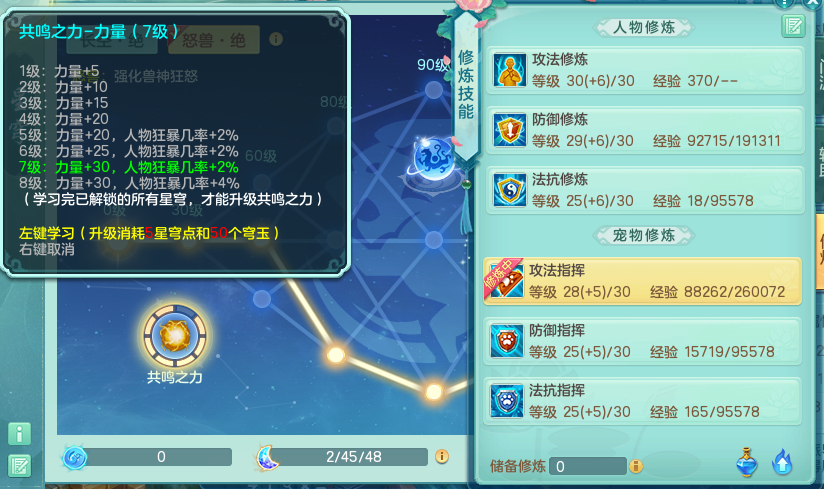This screenshot has height=489, width=824.
Task: Select the 攻法修炼 monk icon
Action: pyautogui.click(x=509, y=70)
